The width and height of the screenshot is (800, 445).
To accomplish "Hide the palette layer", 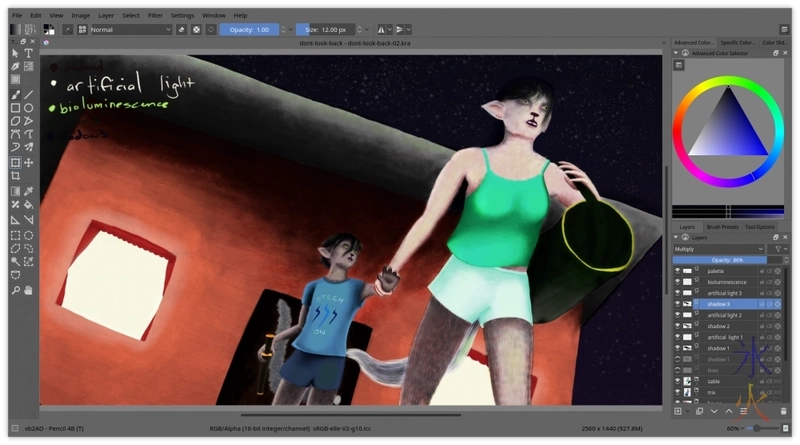I will click(x=677, y=270).
